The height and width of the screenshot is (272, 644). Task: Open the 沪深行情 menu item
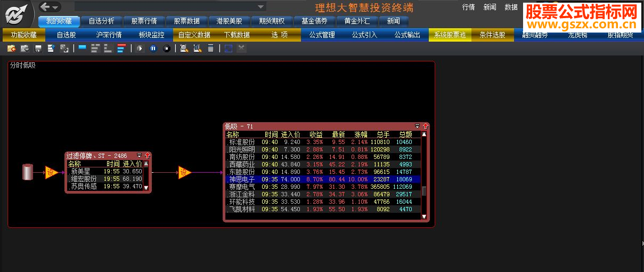(x=109, y=35)
